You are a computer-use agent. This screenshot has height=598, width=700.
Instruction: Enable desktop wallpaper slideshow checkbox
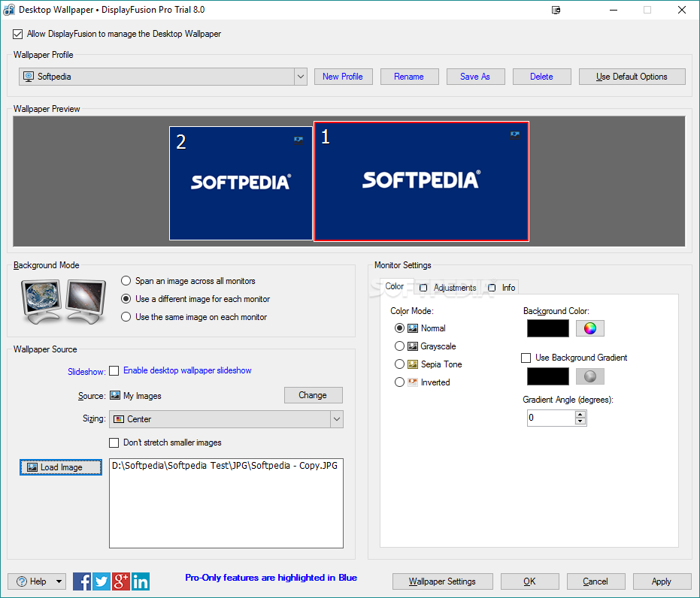click(114, 370)
